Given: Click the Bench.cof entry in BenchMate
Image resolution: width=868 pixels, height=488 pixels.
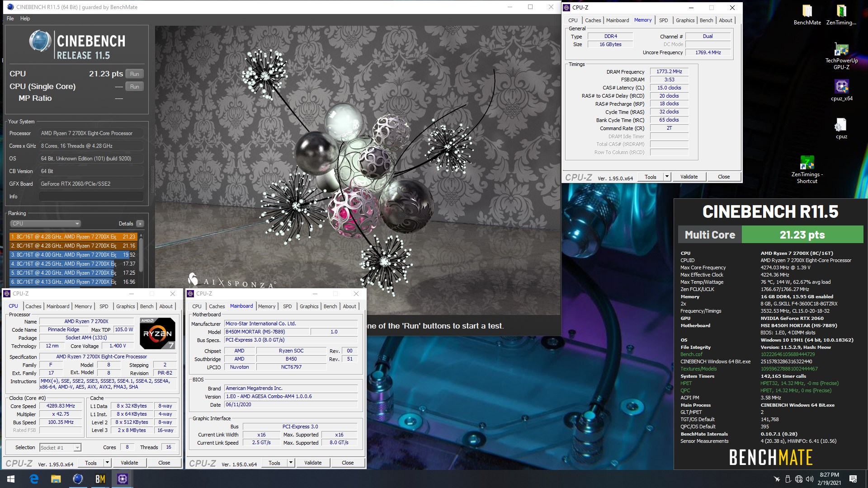Looking at the screenshot, I should 691,355.
